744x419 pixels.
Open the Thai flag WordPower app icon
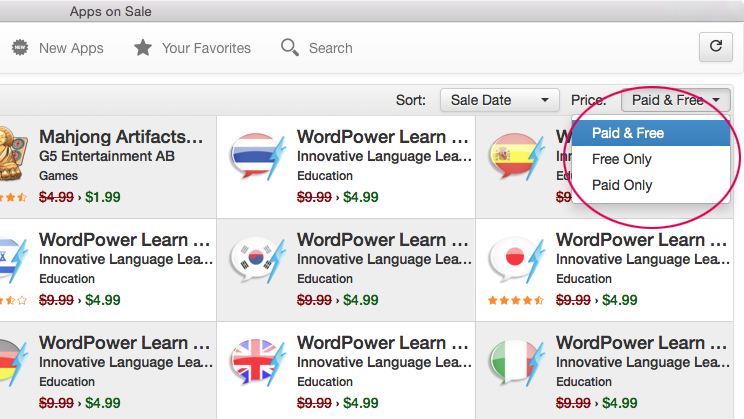(x=258, y=157)
